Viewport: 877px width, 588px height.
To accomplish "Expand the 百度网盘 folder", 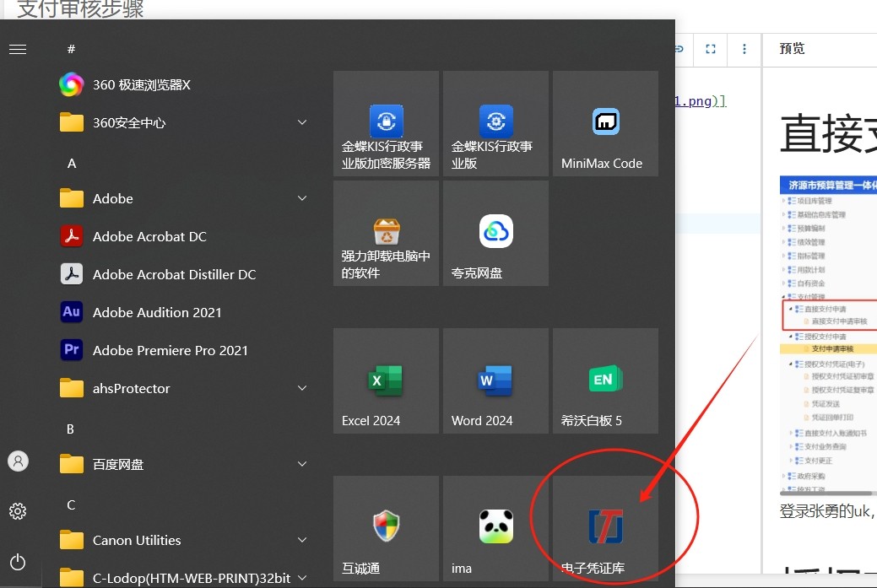I will point(302,464).
